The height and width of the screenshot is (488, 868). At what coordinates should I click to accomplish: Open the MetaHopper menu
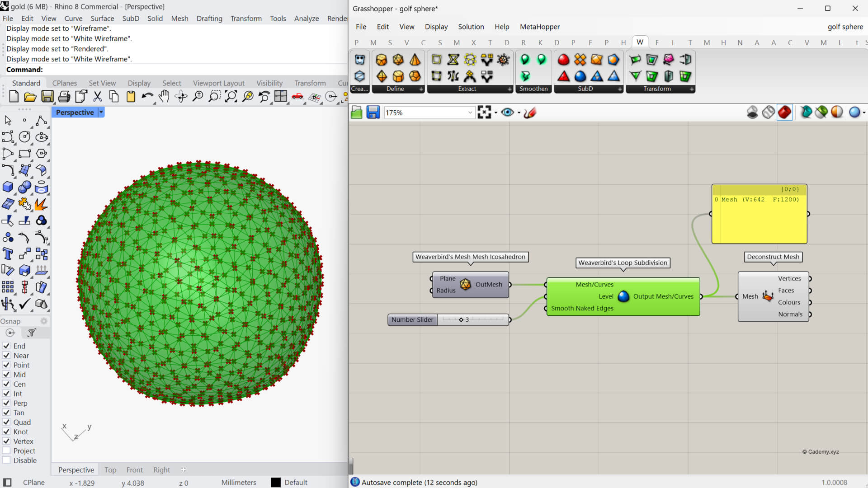[x=539, y=27]
